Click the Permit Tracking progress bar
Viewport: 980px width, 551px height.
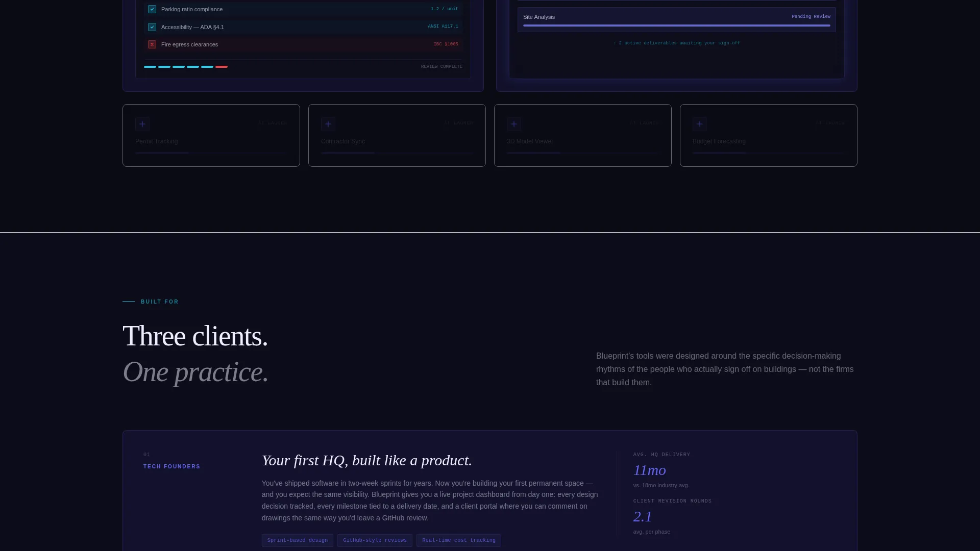(x=211, y=153)
